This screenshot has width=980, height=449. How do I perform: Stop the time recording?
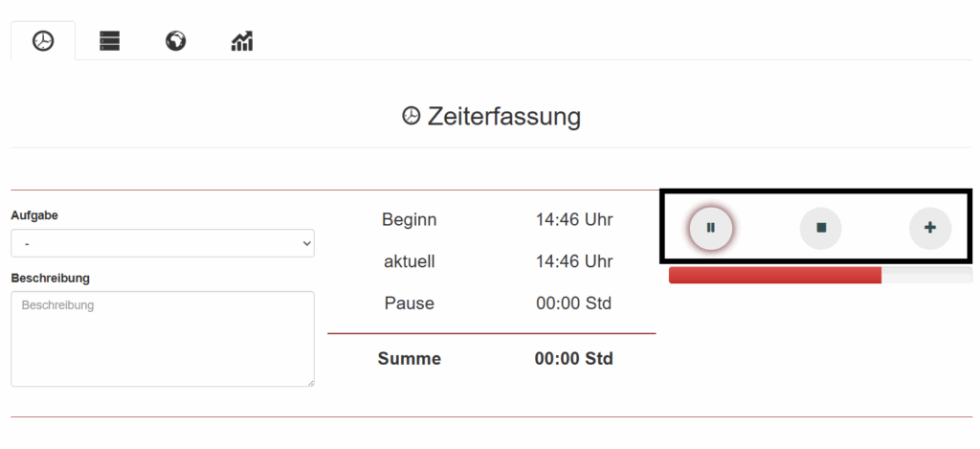click(821, 228)
